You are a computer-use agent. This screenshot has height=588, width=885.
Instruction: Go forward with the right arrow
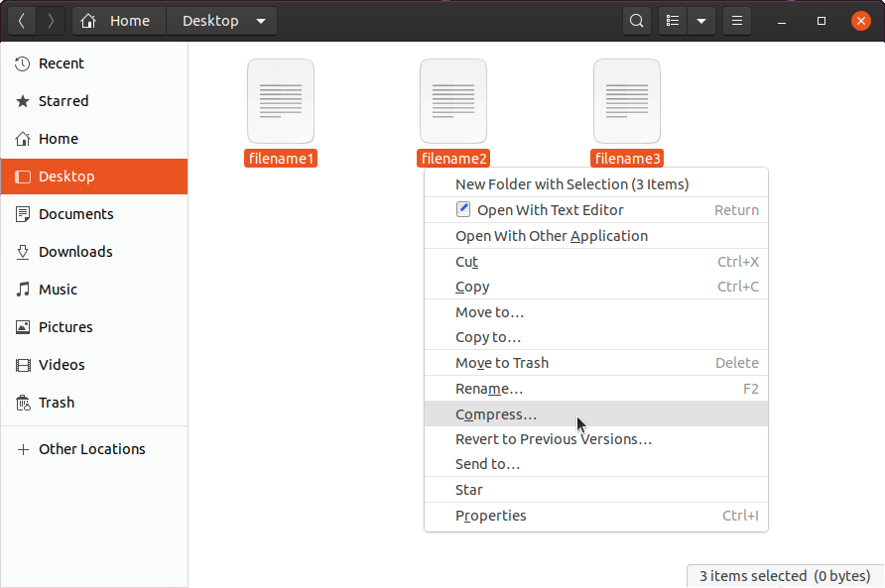pyautogui.click(x=51, y=21)
